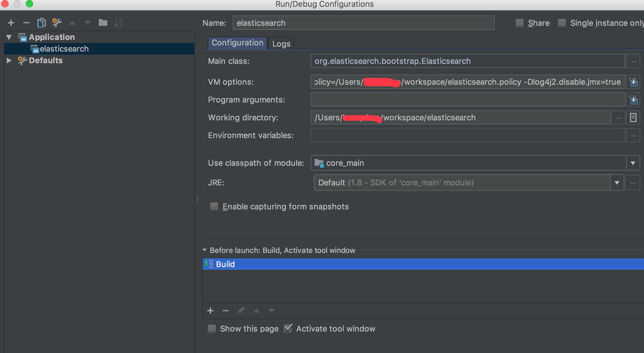This screenshot has width=644, height=353.
Task: Focus the Working directory field
Action: pos(460,118)
